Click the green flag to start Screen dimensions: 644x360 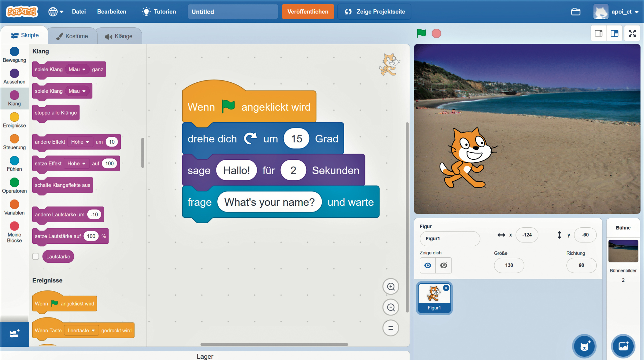[421, 33]
